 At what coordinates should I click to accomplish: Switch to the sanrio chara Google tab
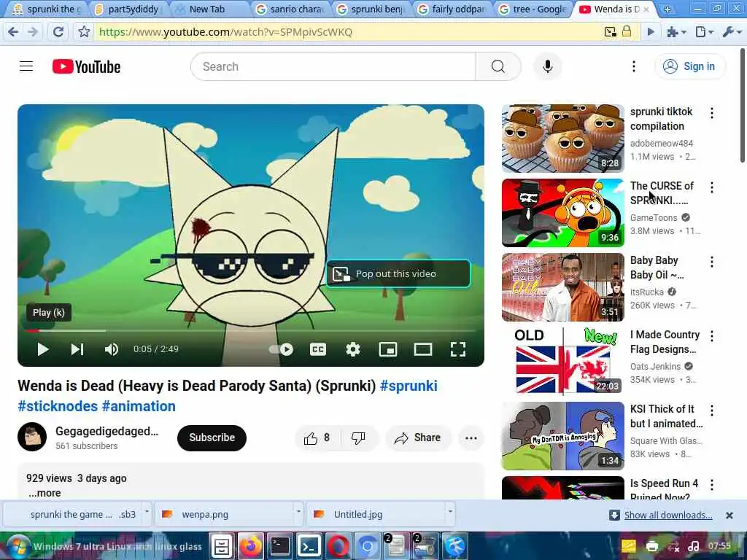coord(290,9)
